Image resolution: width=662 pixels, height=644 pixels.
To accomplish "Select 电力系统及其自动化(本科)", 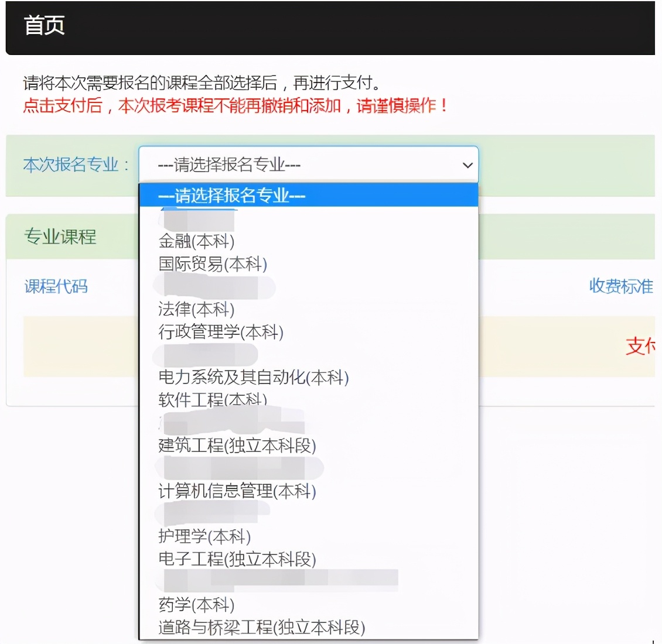I will (252, 378).
